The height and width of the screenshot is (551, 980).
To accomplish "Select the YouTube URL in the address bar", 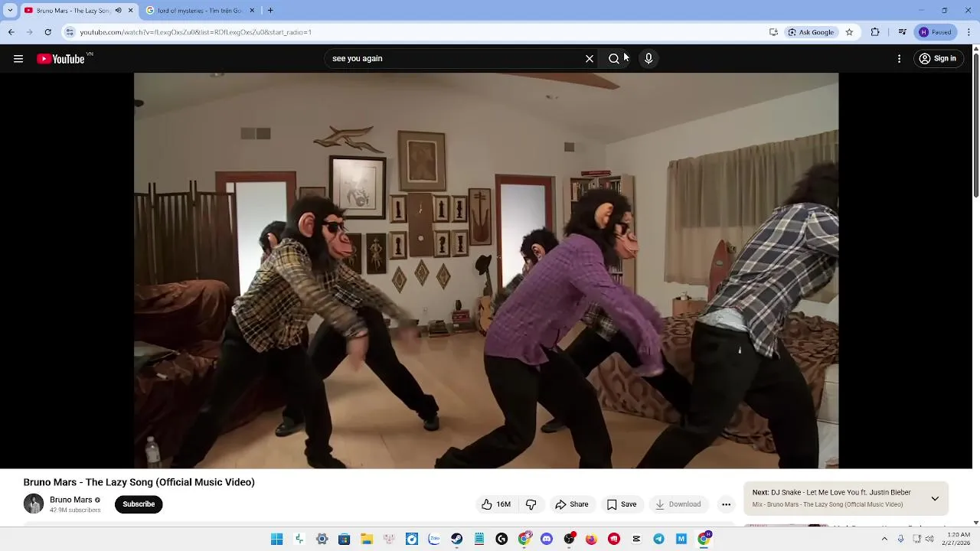I will tap(195, 32).
